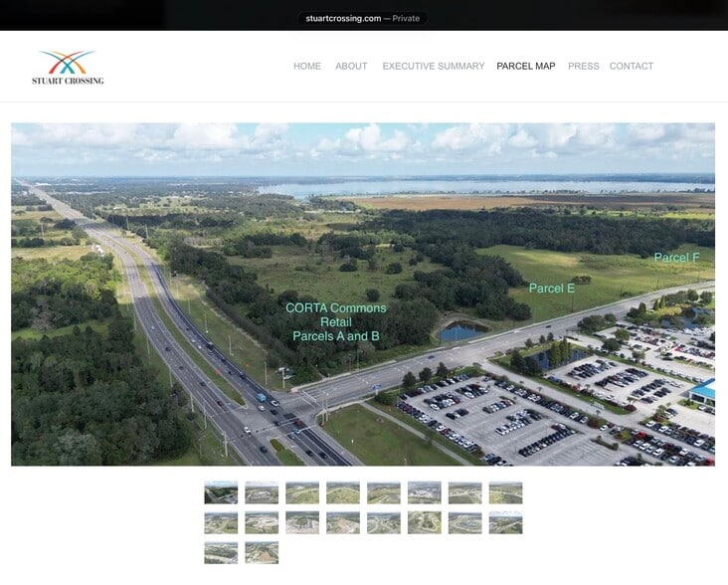Click the stuartcrossing.com address bar

click(363, 18)
